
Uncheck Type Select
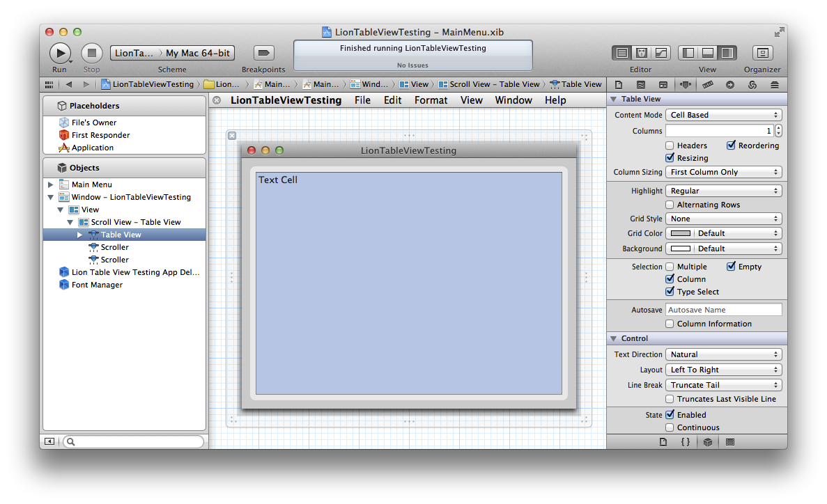coord(670,292)
